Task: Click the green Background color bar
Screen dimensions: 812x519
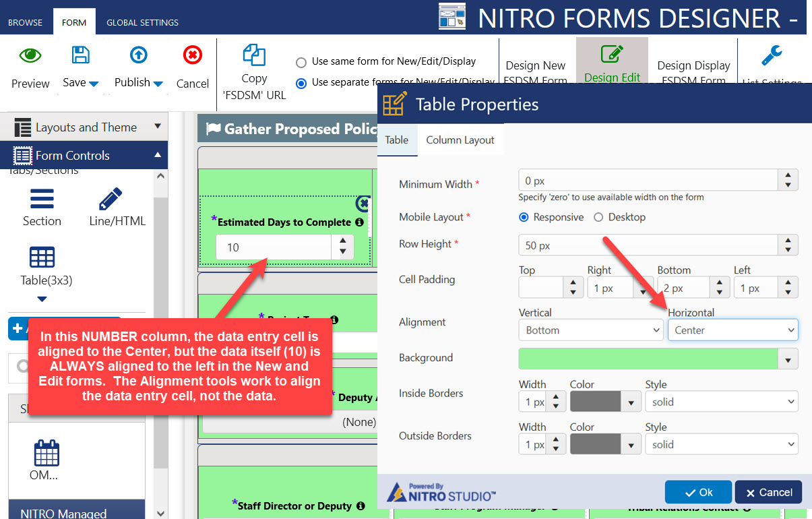Action: pos(648,359)
